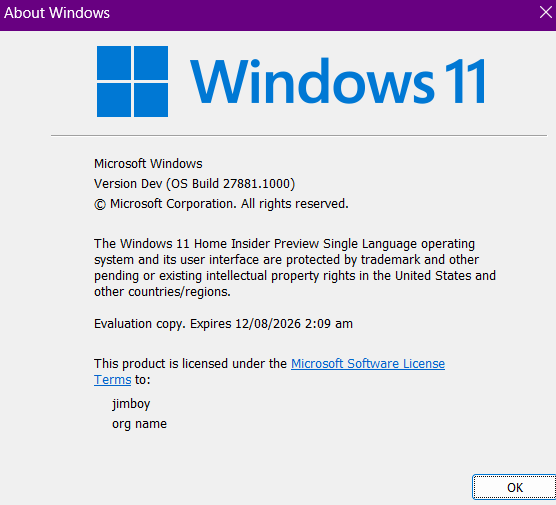Click the 'Windows 11' wordmark text
Image resolution: width=556 pixels, height=505 pixels.
[338, 81]
